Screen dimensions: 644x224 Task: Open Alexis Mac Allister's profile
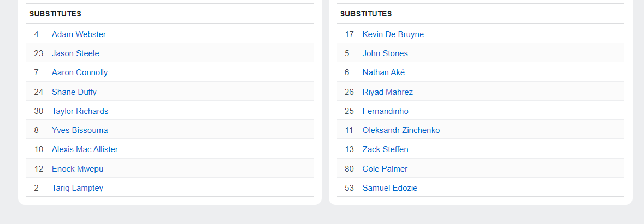coord(85,149)
